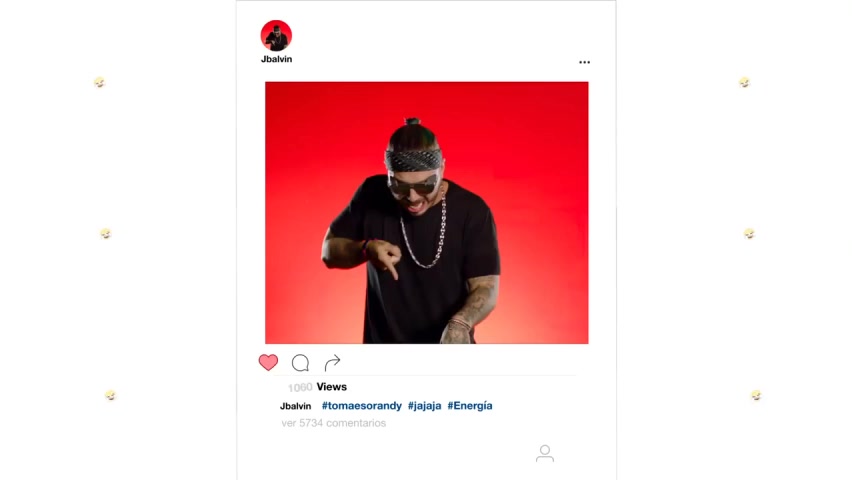Open the #Energía hashtag link
The image size is (852, 480).
[469, 406]
